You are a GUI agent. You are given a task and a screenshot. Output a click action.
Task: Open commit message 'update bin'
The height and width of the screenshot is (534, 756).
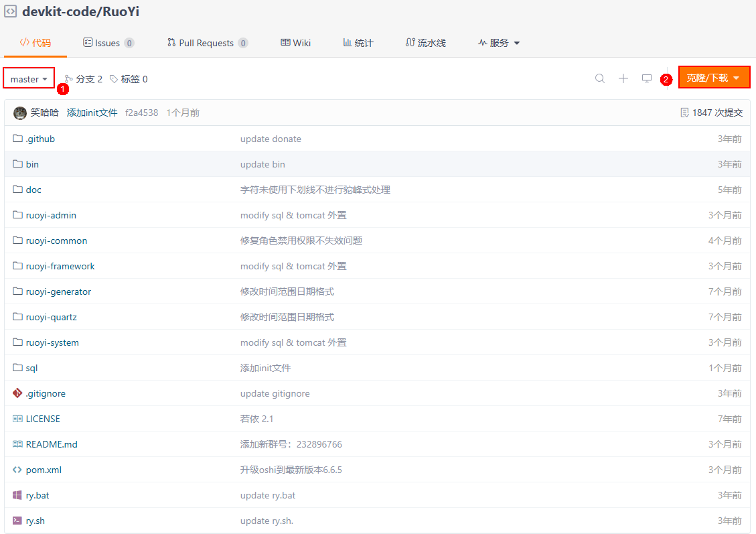(262, 165)
